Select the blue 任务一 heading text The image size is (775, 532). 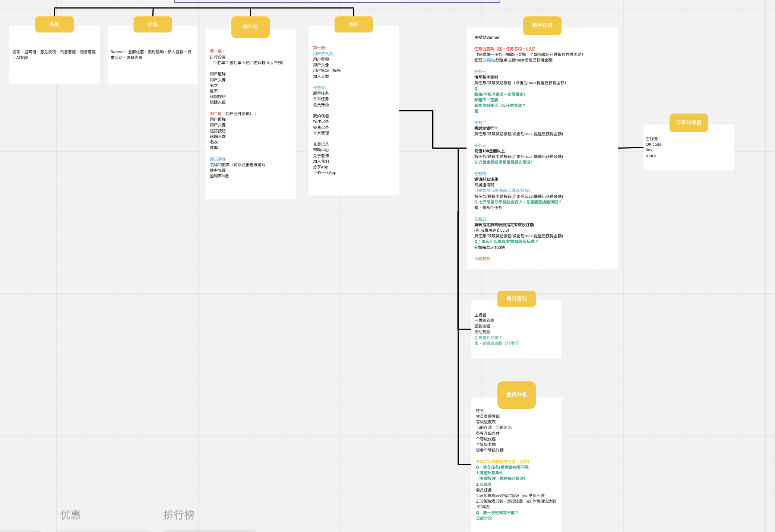pyautogui.click(x=480, y=72)
